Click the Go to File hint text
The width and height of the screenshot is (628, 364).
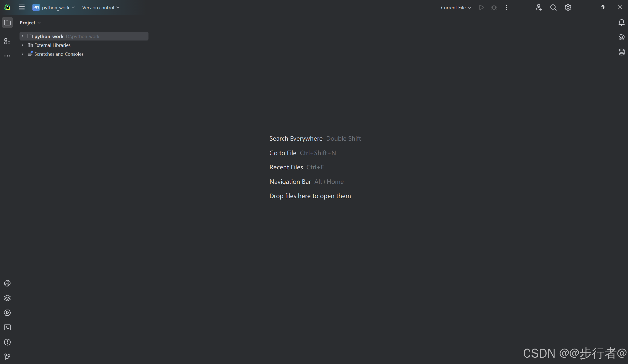tap(283, 153)
